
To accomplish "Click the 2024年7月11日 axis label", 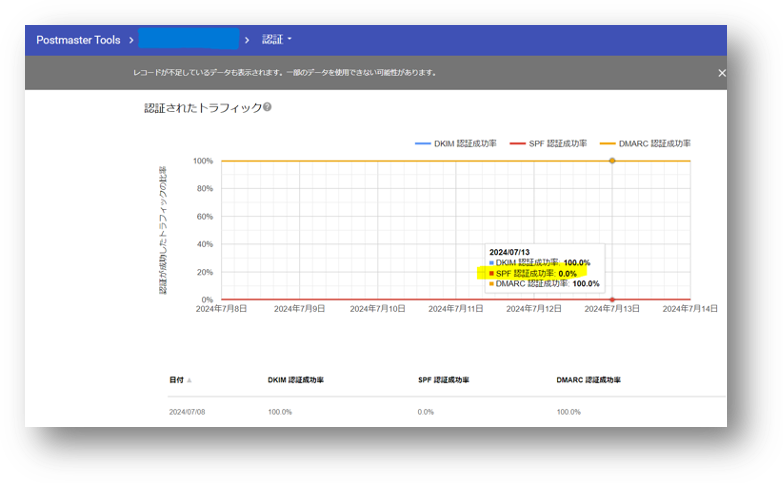I will click(455, 309).
